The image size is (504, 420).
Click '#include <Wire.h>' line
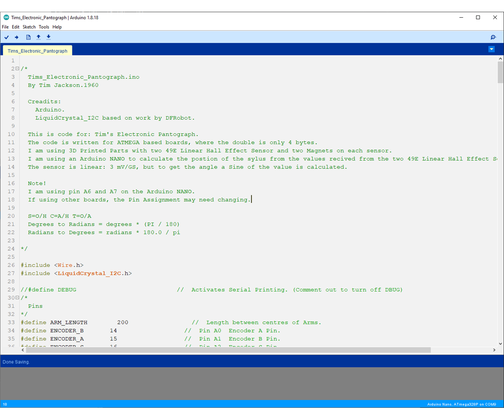(52, 265)
